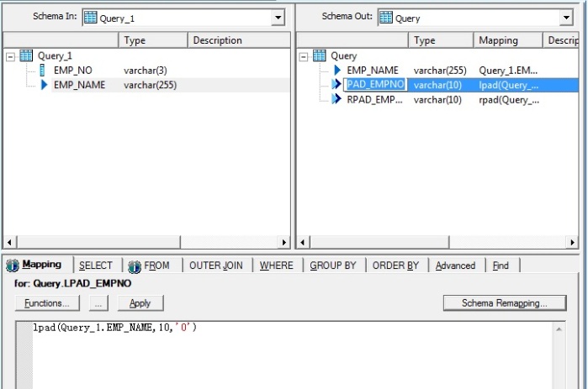Click the Functions... button

47,303
